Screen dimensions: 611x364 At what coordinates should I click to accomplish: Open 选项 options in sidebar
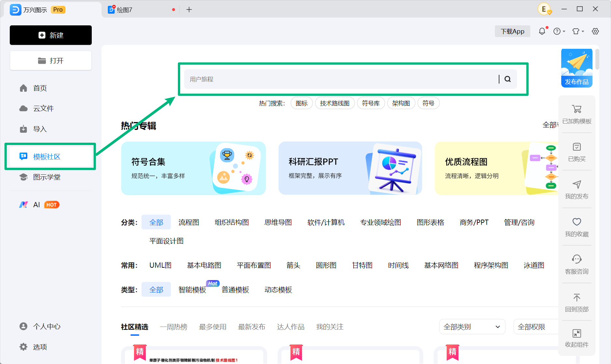40,347
